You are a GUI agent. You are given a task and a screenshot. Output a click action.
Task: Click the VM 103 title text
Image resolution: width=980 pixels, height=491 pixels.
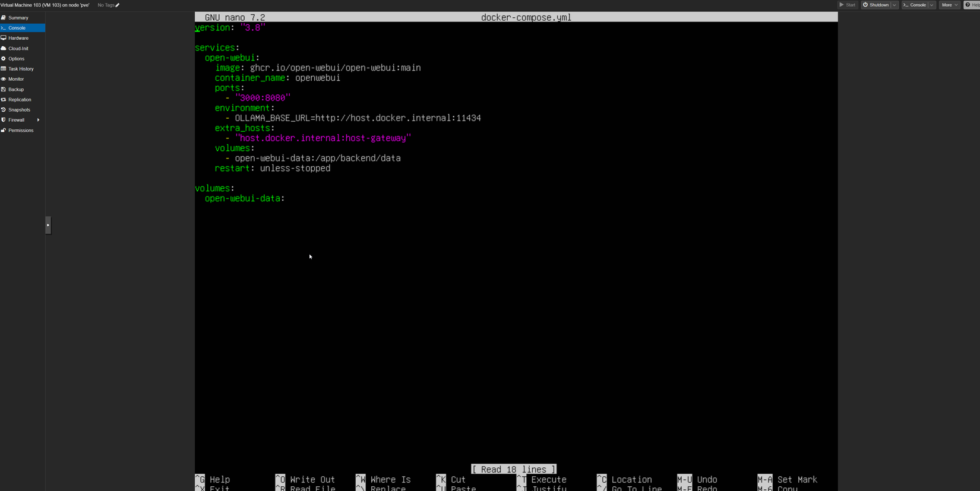(x=45, y=5)
